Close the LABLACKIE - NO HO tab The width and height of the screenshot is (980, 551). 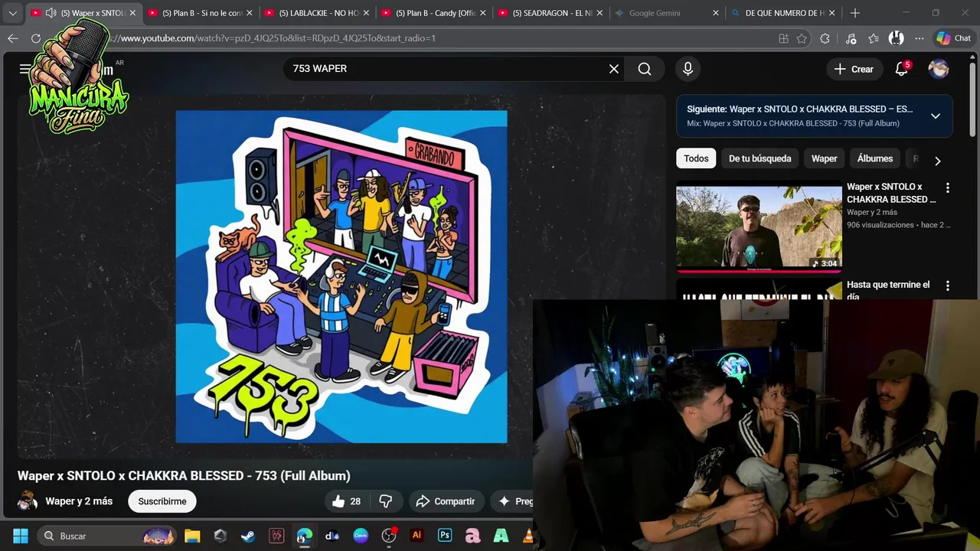click(x=365, y=13)
